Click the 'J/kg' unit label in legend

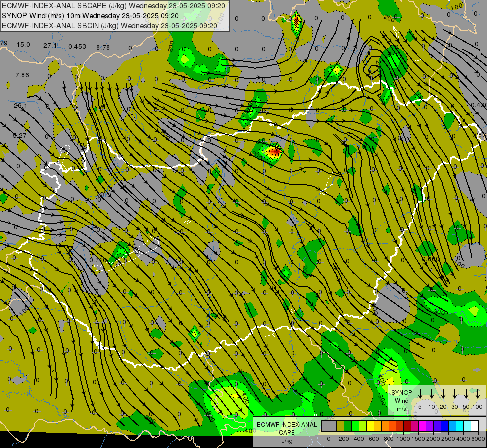pyautogui.click(x=287, y=441)
